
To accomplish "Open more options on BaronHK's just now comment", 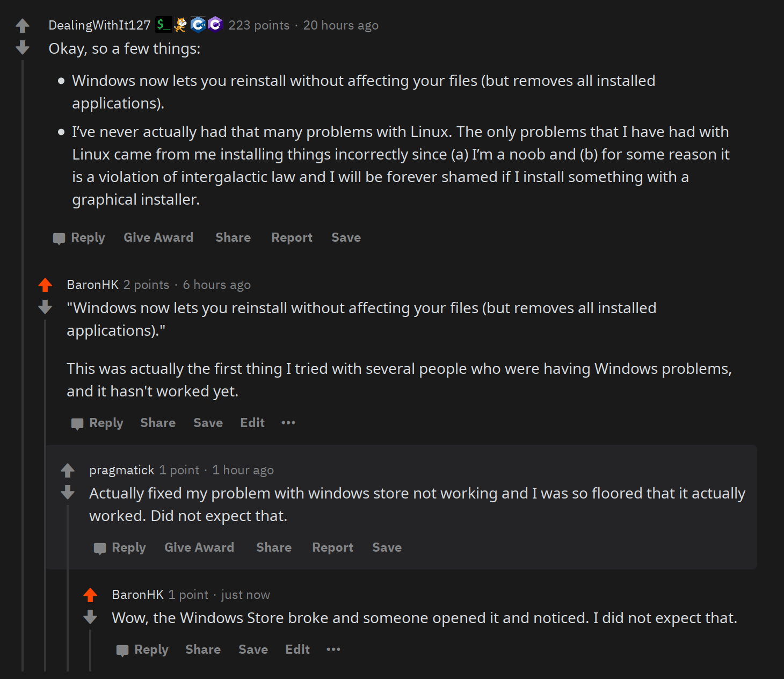I will 333,649.
